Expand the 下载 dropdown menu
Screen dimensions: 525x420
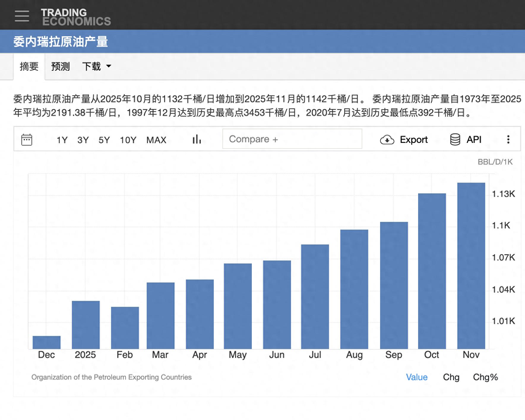[96, 66]
